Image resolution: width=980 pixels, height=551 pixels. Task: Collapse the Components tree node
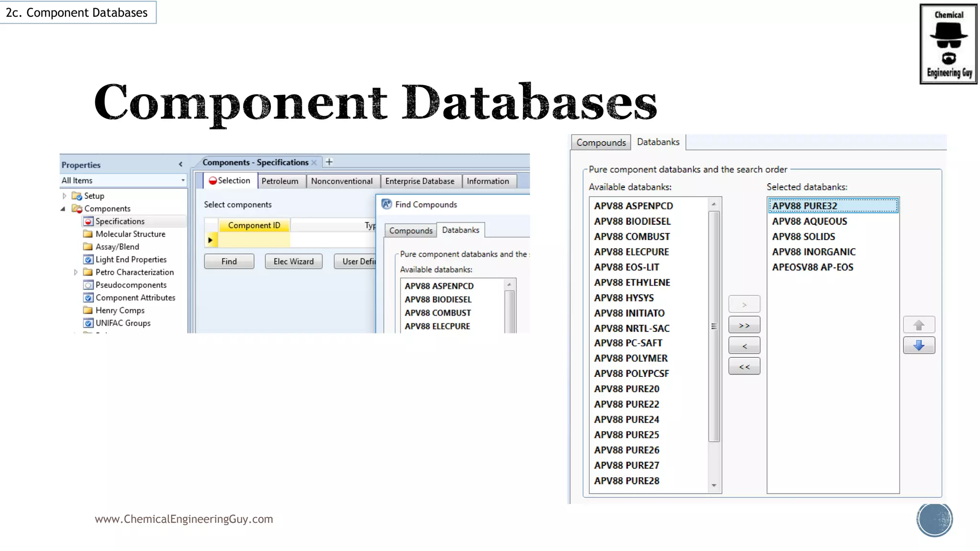click(63, 209)
